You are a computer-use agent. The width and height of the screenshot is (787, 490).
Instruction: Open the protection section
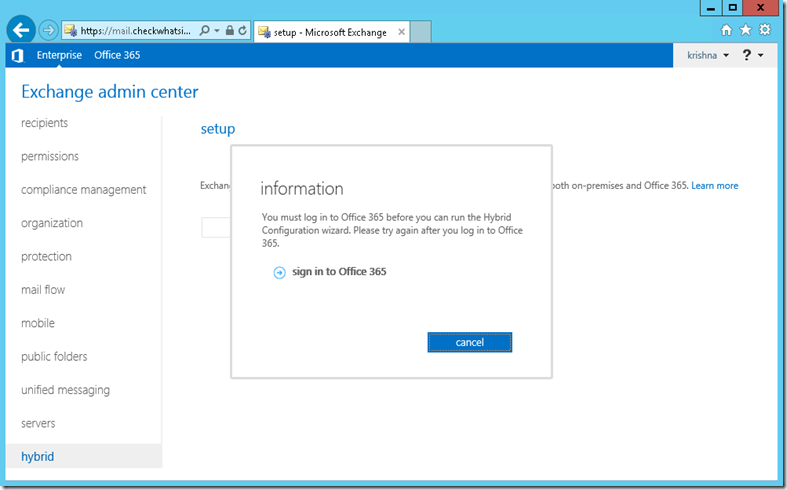[46, 257]
